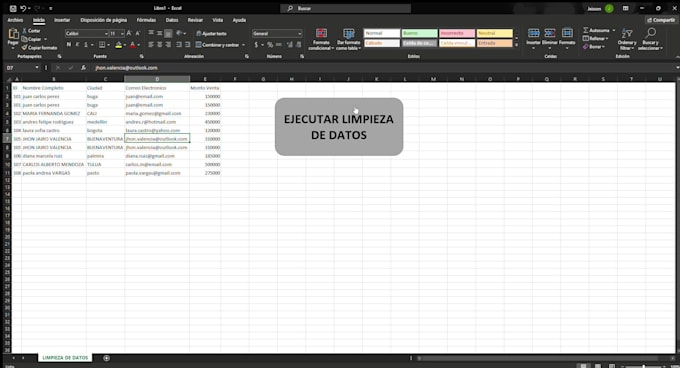Click the currency dollar format icon
The height and width of the screenshot is (368, 680).
click(256, 45)
